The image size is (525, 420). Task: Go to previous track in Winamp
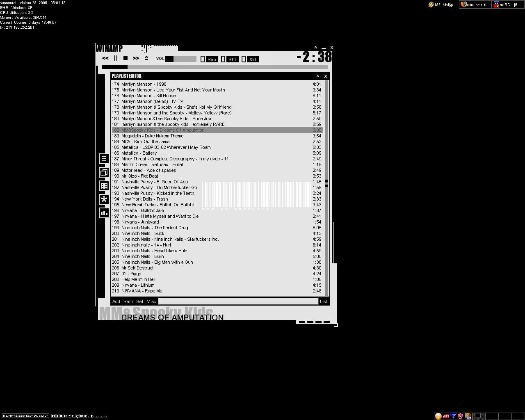pyautogui.click(x=105, y=59)
